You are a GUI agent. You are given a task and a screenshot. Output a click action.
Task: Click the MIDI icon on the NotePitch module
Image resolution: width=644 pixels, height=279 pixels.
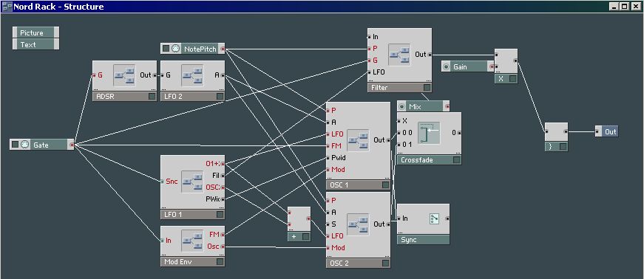click(x=175, y=49)
